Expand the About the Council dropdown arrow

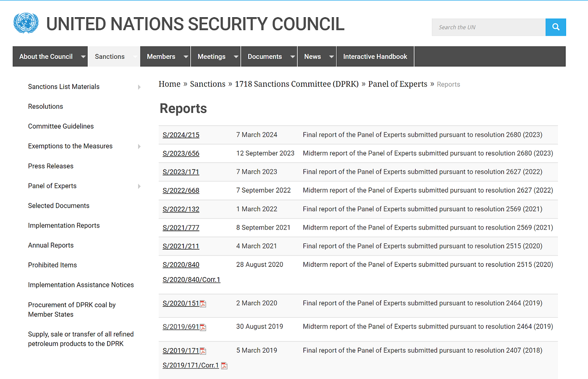point(83,57)
